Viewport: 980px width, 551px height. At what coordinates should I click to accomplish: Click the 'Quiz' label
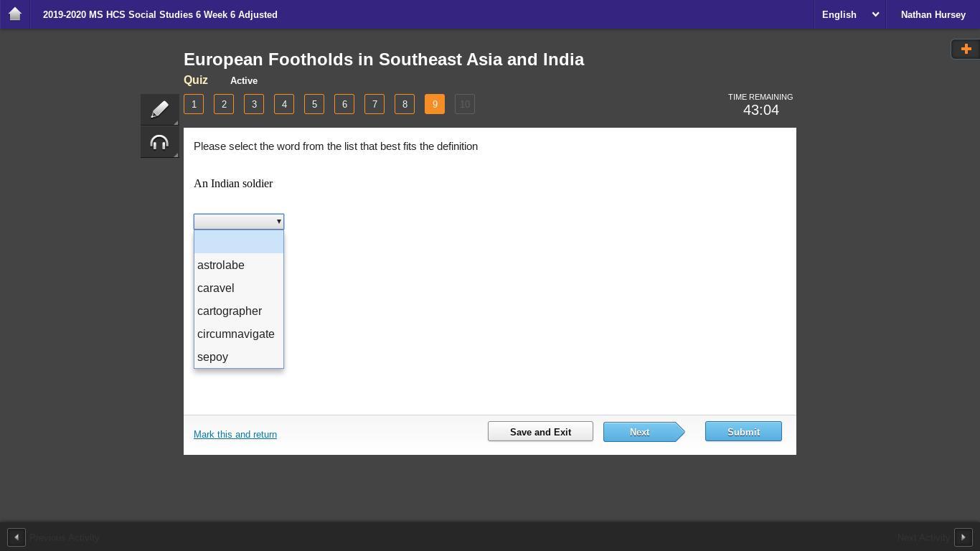(196, 80)
